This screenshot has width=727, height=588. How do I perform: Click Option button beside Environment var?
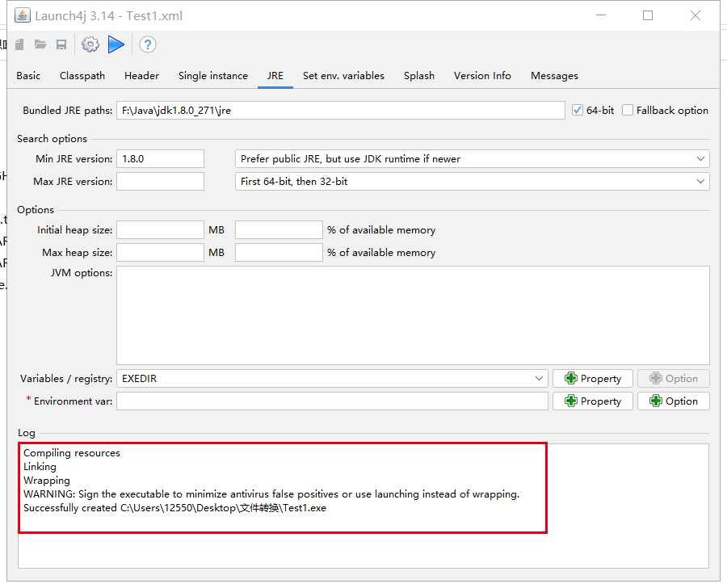tap(673, 401)
